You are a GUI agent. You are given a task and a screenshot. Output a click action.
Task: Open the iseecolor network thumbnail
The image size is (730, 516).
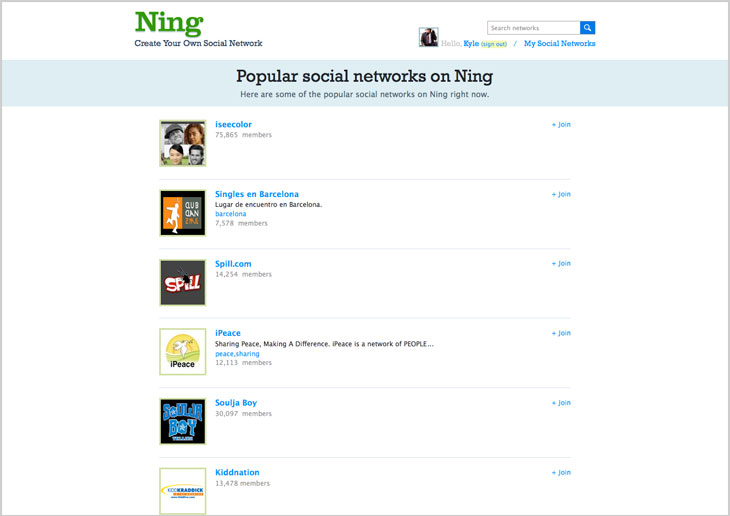point(182,143)
